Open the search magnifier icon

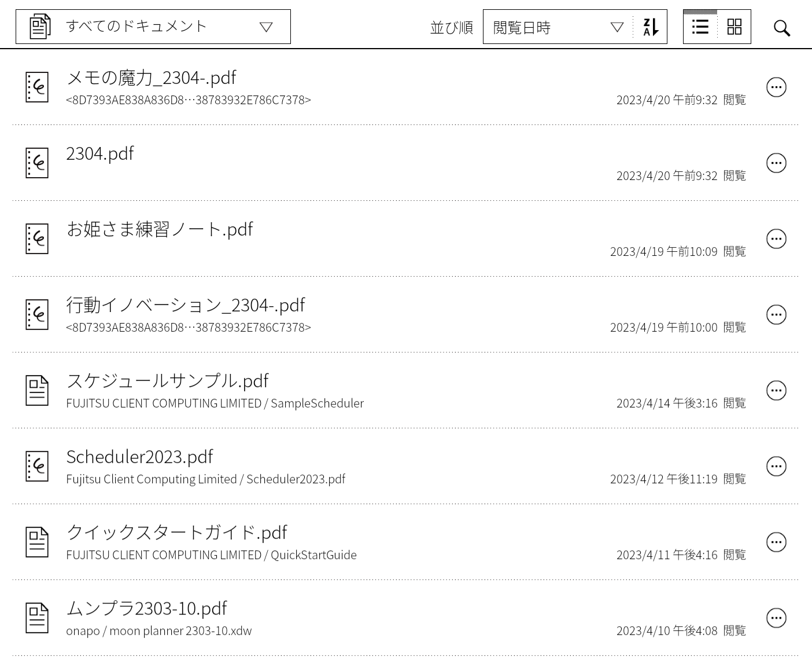782,28
